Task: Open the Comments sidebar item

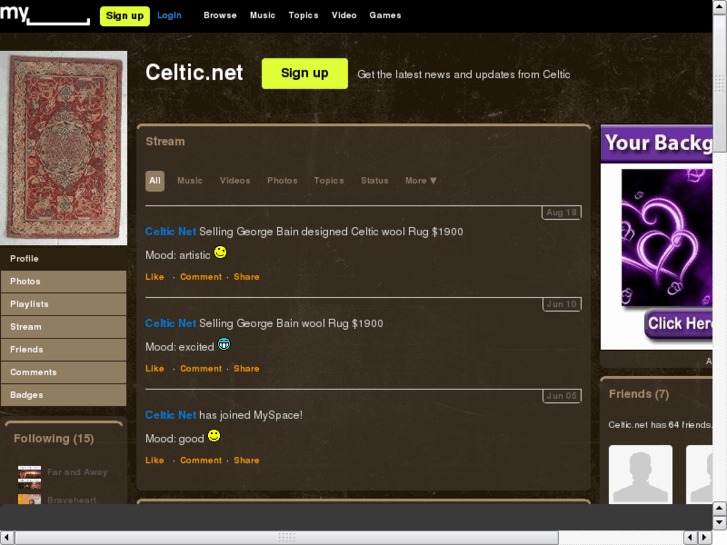Action: tap(64, 372)
